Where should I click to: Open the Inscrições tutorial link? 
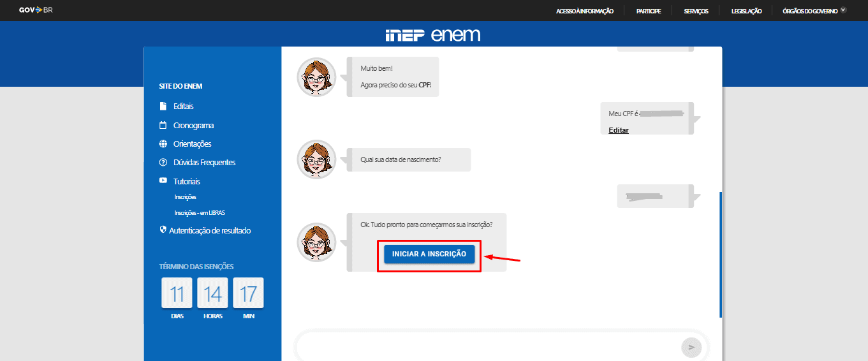point(185,197)
